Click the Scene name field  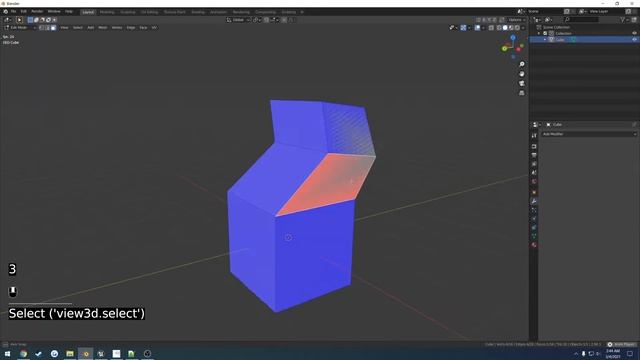546,11
